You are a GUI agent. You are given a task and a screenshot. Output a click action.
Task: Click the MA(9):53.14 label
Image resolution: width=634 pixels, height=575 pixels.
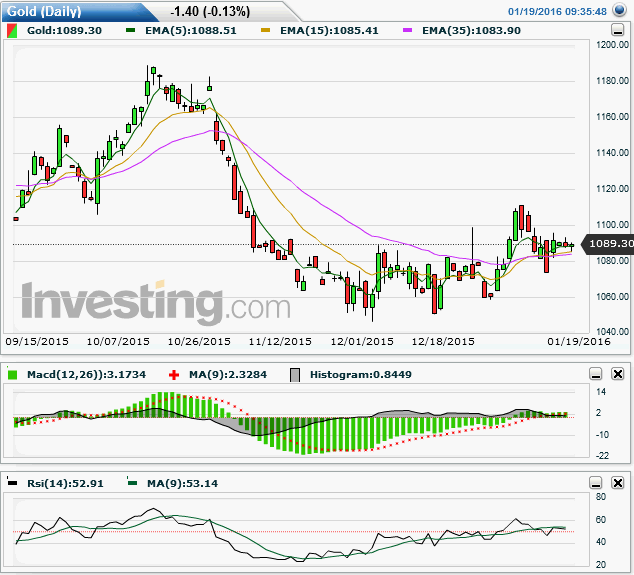(182, 483)
